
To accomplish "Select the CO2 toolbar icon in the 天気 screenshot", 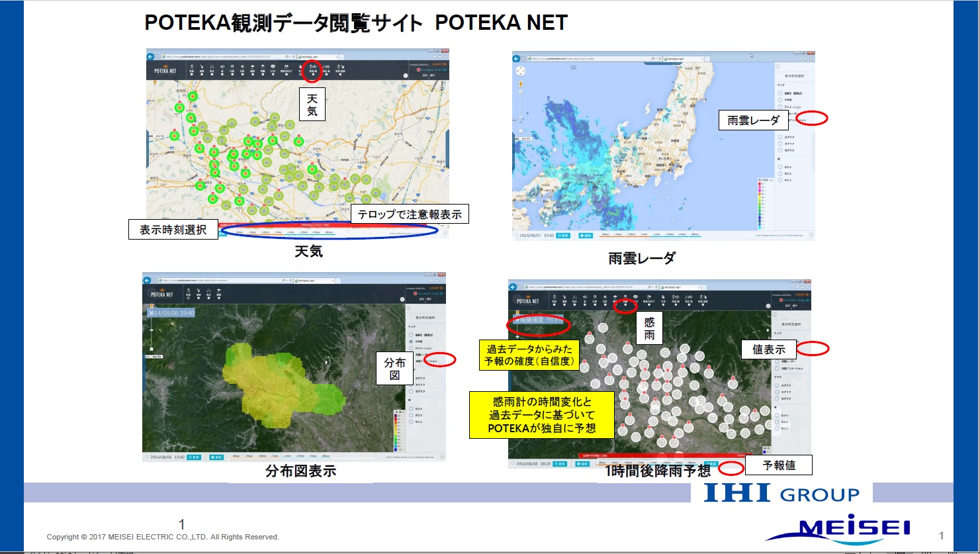I will point(273,69).
